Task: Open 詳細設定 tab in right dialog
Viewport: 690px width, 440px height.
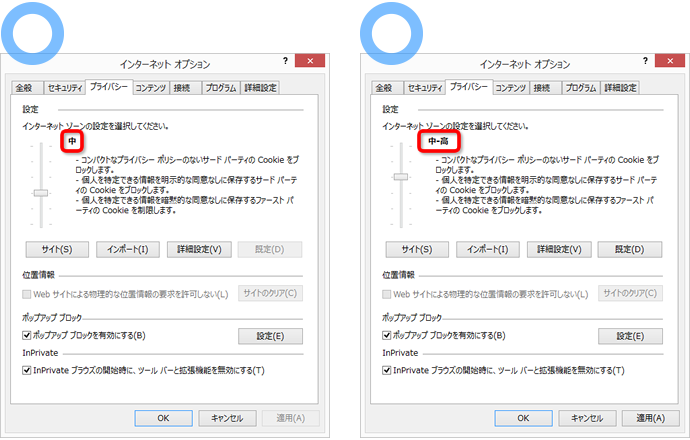Action: (619, 89)
